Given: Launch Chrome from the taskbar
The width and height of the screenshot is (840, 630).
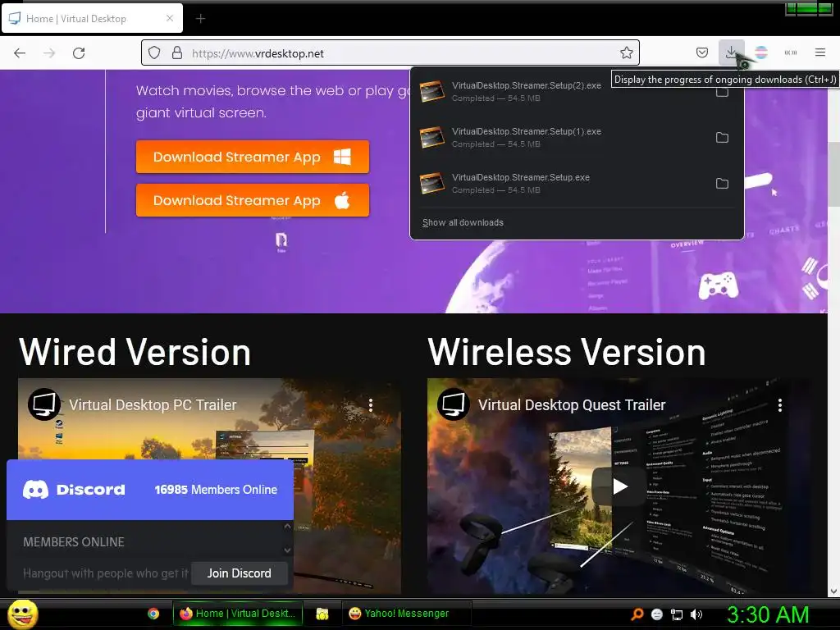Looking at the screenshot, I should coord(153,614).
